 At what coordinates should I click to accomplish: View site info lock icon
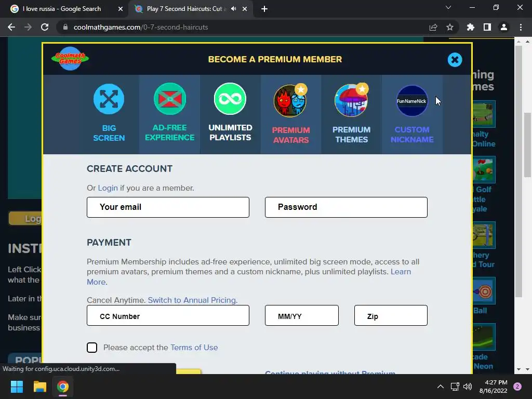[65, 27]
